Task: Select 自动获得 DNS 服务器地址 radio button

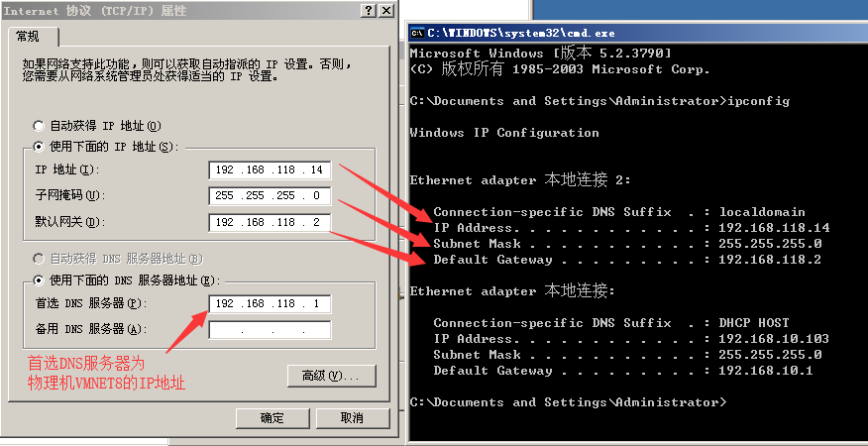Action: click(x=39, y=259)
